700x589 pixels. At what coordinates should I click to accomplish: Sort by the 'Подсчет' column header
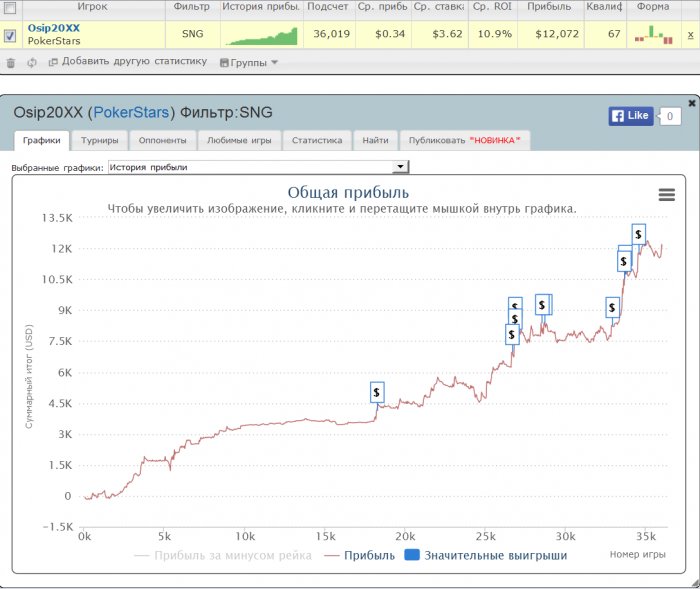[328, 7]
